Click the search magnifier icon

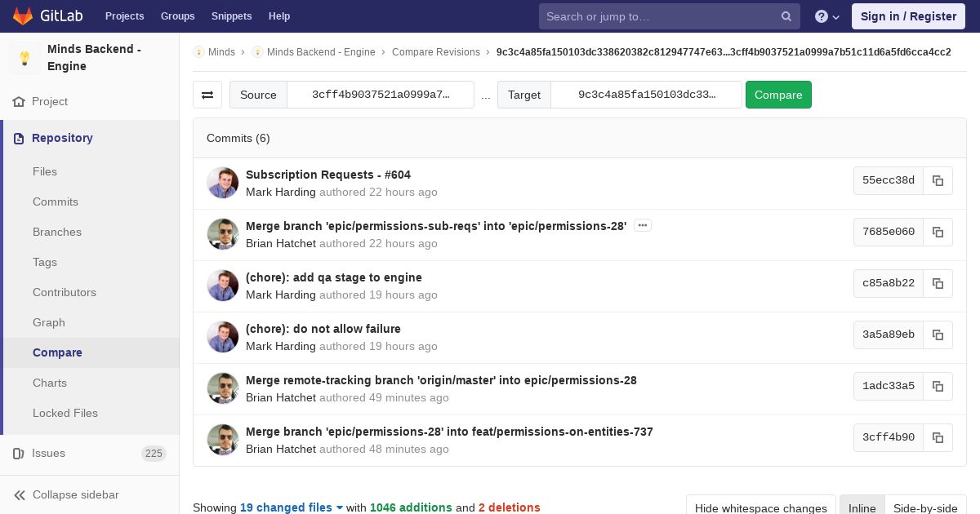(786, 16)
